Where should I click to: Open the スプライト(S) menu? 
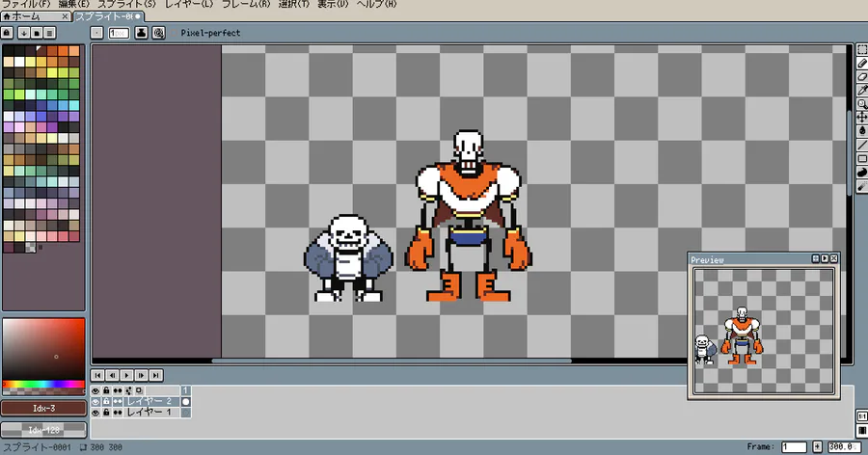[126, 4]
